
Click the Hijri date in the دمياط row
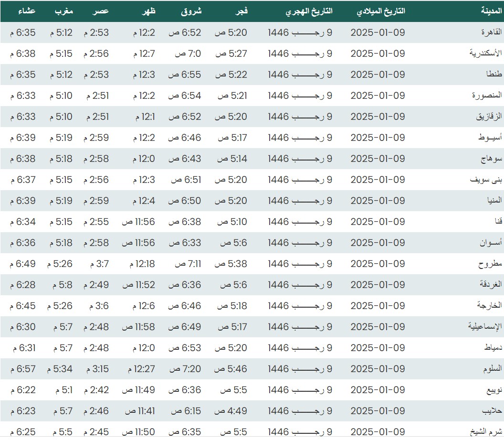point(300,348)
